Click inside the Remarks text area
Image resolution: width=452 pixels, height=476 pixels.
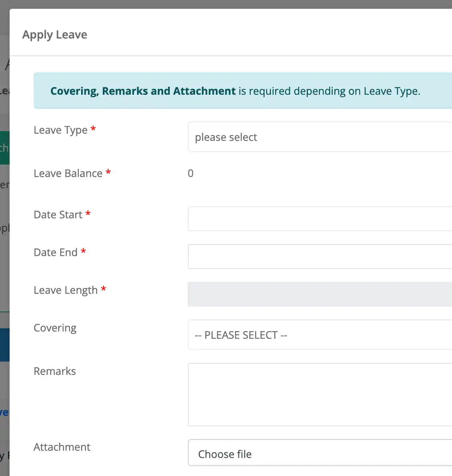pos(320,395)
